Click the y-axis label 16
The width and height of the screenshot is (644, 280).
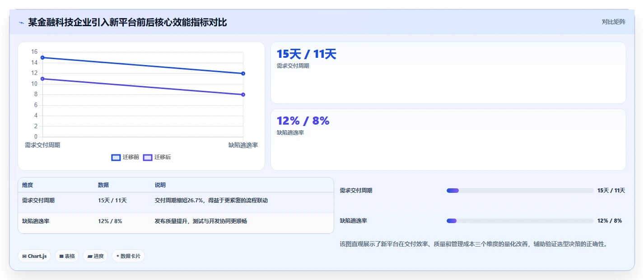coord(34,52)
